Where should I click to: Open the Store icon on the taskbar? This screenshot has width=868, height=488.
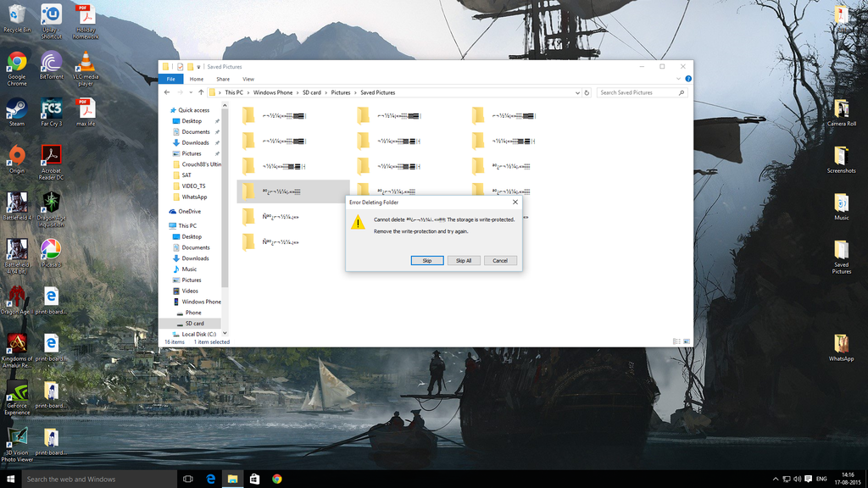[x=254, y=480]
